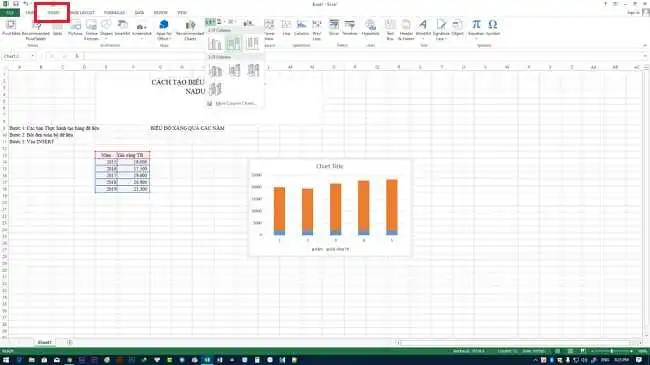Open the FILE tab
650x365 pixels.
[10, 12]
